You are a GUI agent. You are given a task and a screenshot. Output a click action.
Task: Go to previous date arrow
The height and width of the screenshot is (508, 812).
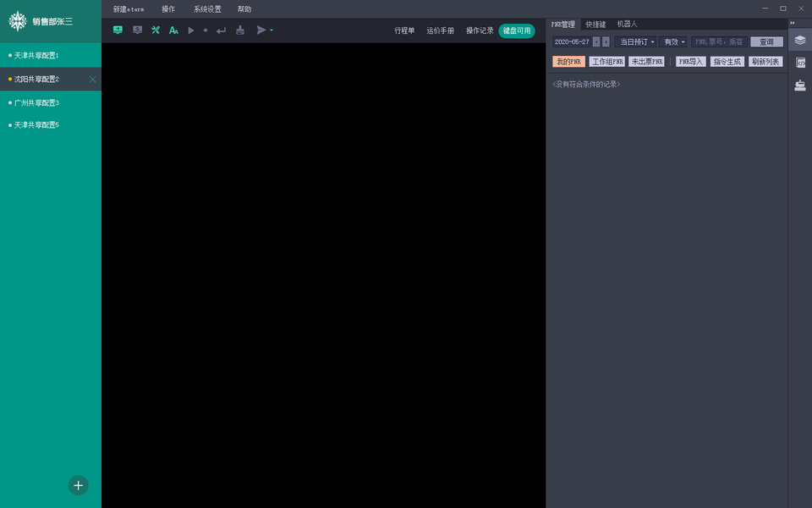(596, 41)
